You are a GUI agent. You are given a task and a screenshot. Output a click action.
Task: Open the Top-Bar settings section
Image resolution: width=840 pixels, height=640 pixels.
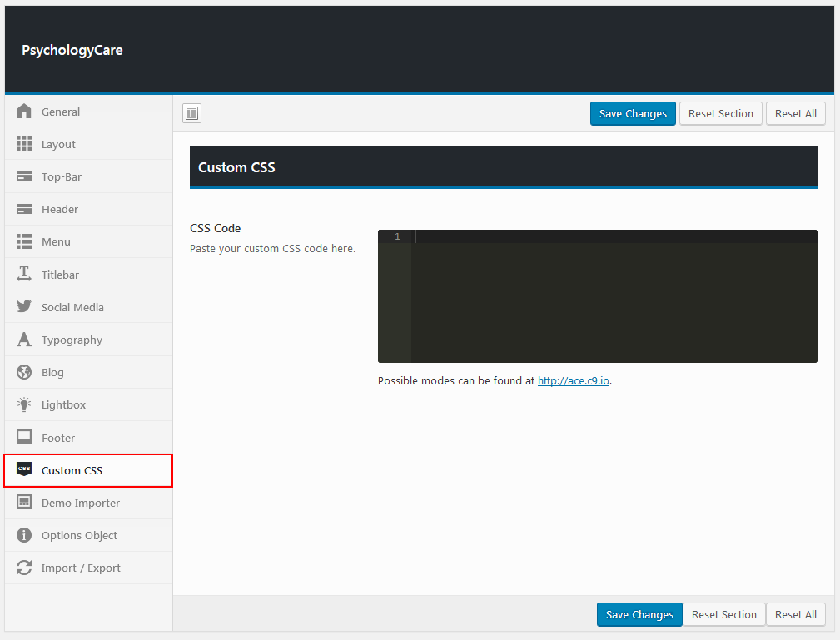[x=62, y=176]
